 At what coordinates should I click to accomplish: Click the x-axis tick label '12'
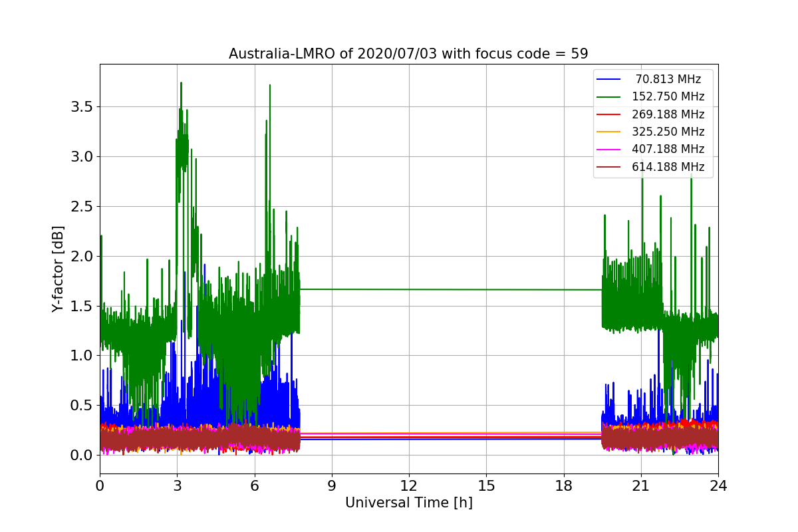coord(409,485)
